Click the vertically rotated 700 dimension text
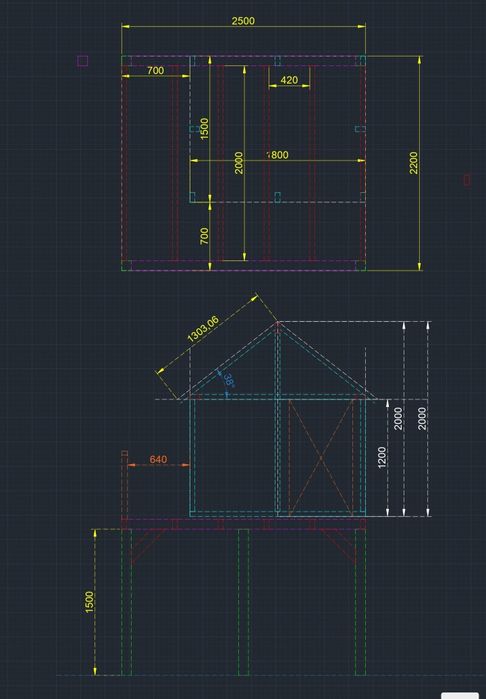Screen dimensions: 486x699 coord(204,236)
